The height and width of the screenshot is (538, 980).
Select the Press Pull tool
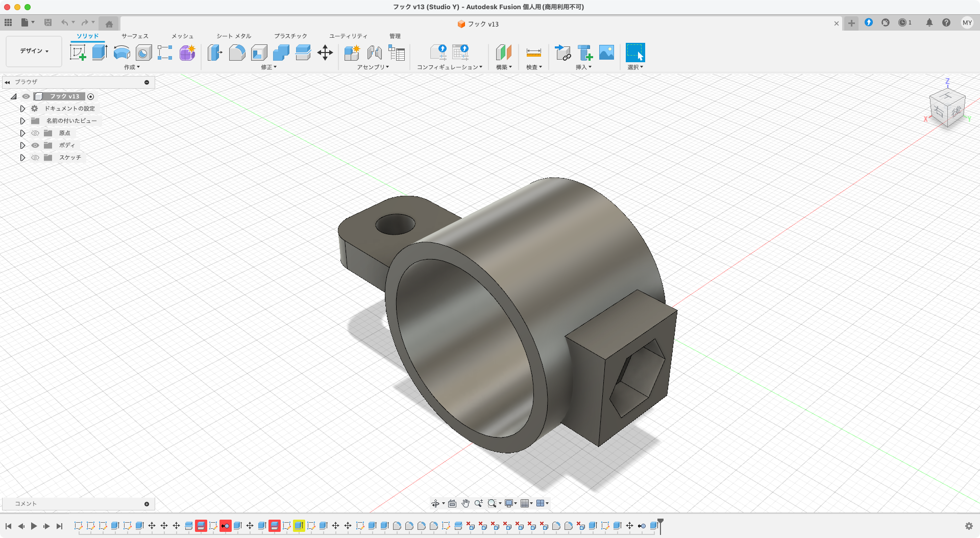[x=215, y=53]
